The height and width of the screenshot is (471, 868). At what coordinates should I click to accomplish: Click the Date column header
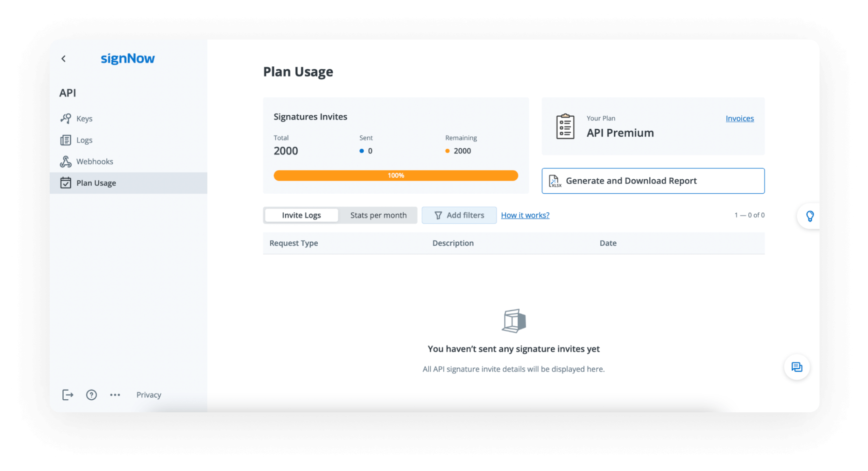click(608, 243)
